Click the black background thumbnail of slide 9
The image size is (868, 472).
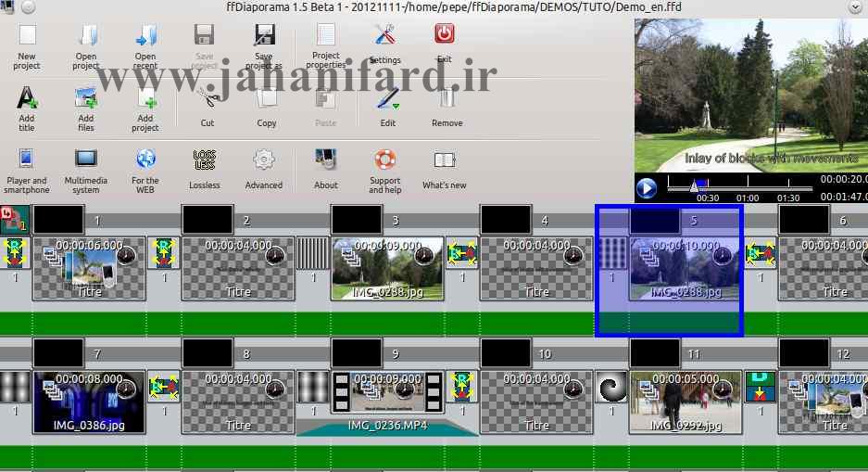pos(357,353)
